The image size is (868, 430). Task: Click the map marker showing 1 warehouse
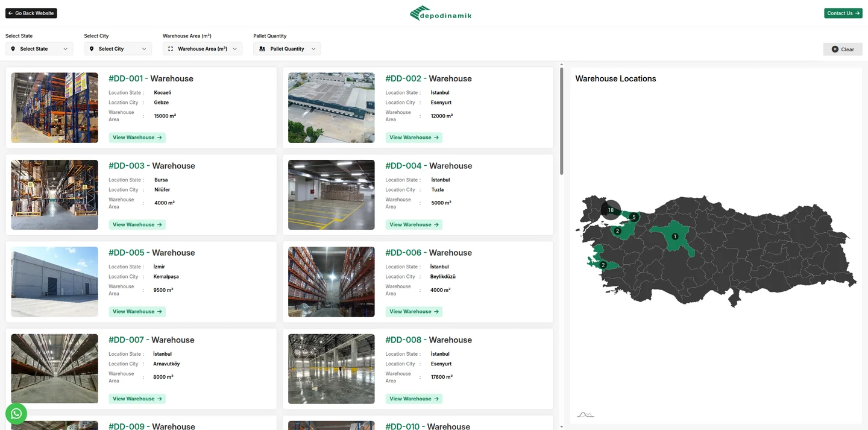(x=675, y=236)
